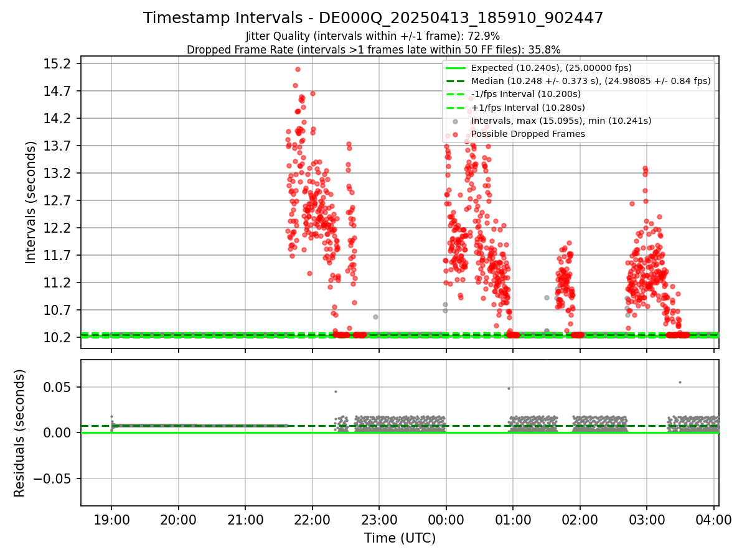Click the 13.2 tick label on intervals axis
The height and width of the screenshot is (560, 747).
click(59, 174)
